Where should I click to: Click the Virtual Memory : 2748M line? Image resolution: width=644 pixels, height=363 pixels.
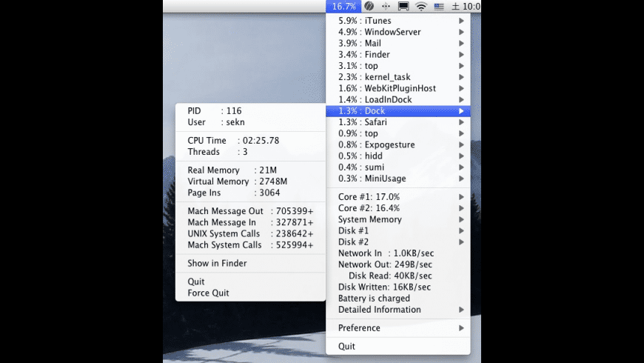tap(250, 181)
